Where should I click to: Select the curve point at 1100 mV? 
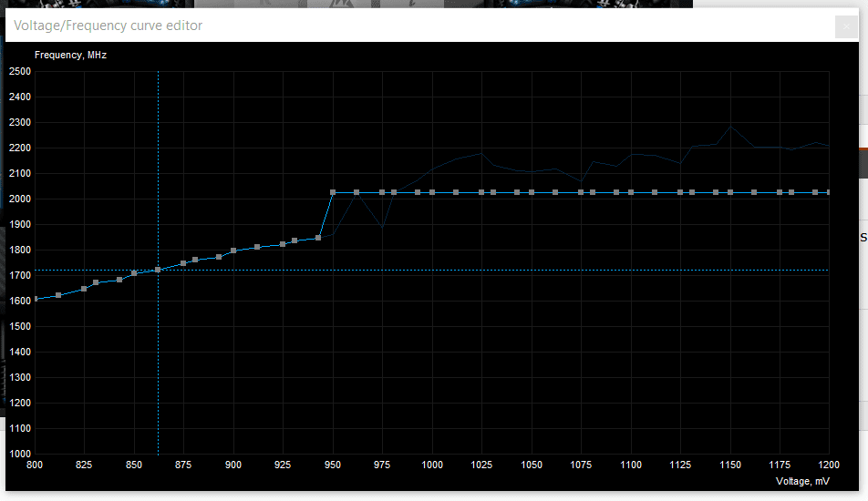tap(631, 192)
